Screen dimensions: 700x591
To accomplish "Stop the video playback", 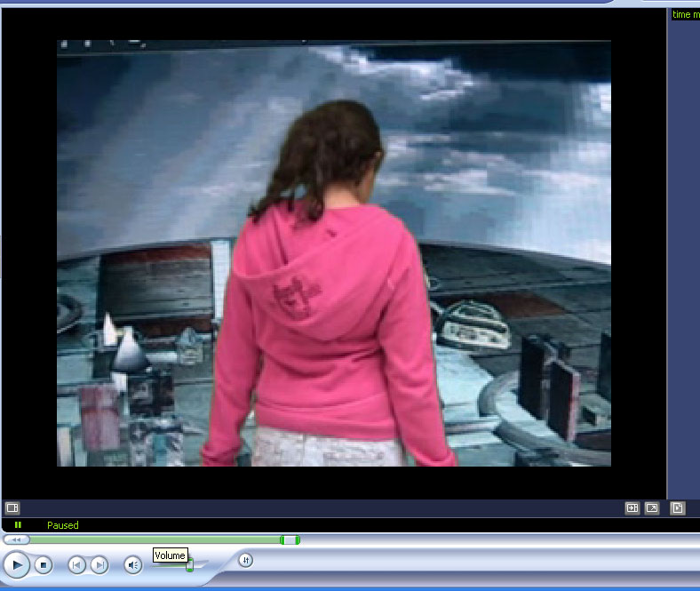I will pos(44,564).
